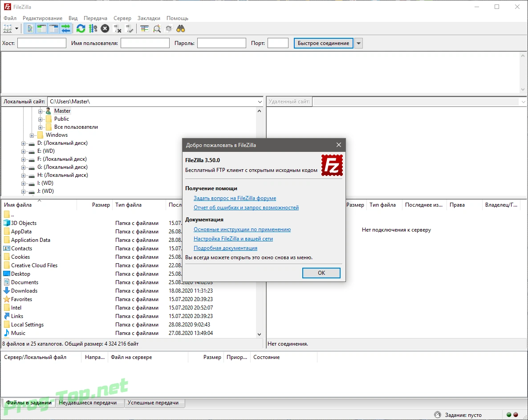Screen dimensions: 528x420
Task: Open the Помощь menu
Action: (x=178, y=18)
